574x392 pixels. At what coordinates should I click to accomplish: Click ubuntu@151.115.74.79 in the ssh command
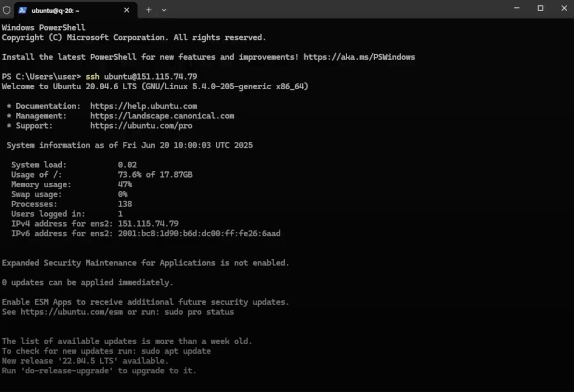151,76
